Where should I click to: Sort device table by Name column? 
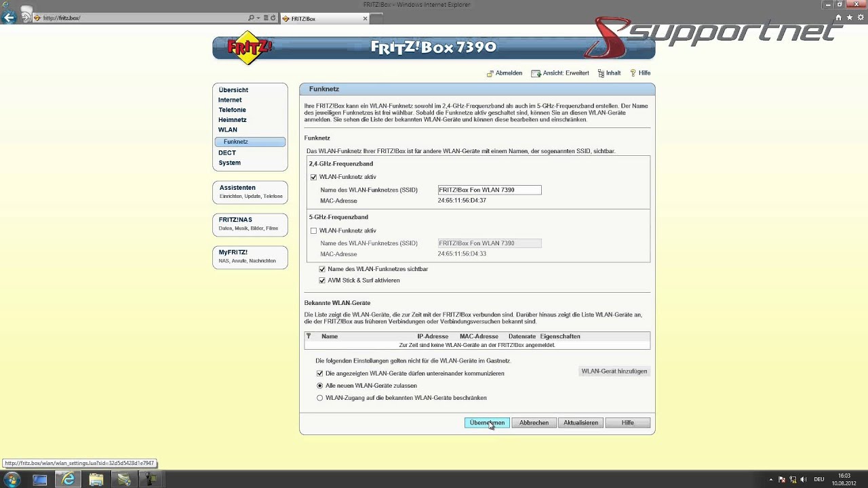click(x=330, y=336)
